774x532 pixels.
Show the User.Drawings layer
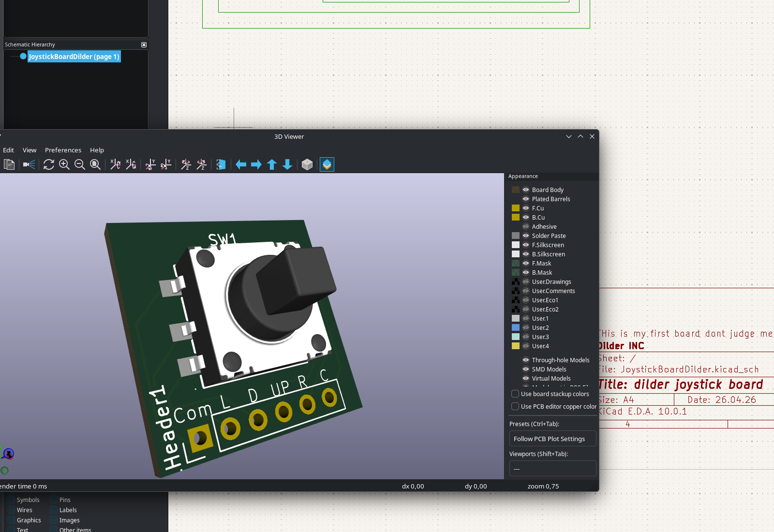point(526,281)
